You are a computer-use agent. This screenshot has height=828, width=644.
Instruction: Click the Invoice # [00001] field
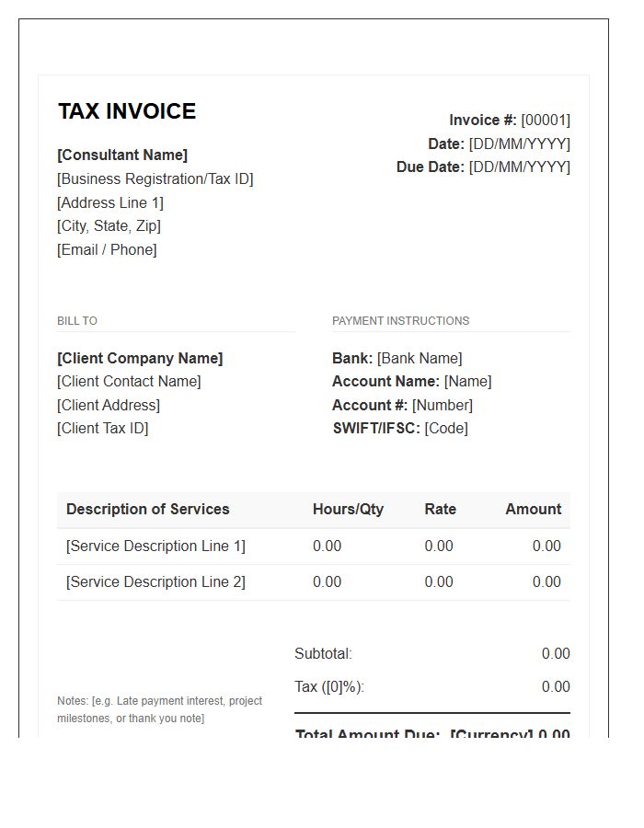tap(510, 120)
